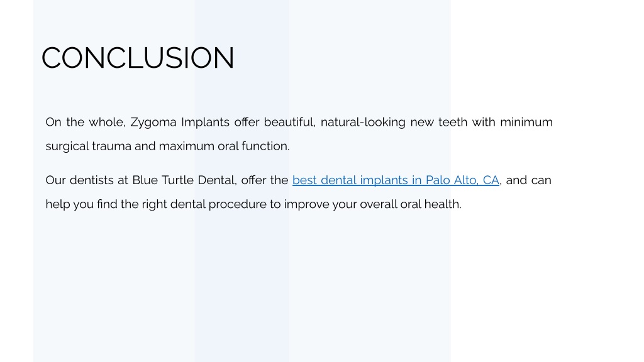Click the word Implants after Zygoma
644x362 pixels.
[206, 123]
